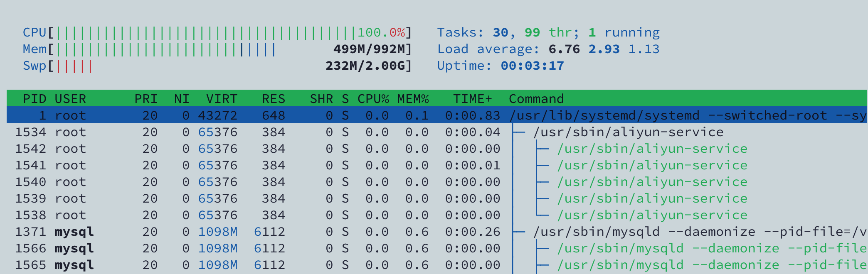This screenshot has width=868, height=274.
Task: Select mysqld thread row PID 1566
Action: [x=437, y=248]
